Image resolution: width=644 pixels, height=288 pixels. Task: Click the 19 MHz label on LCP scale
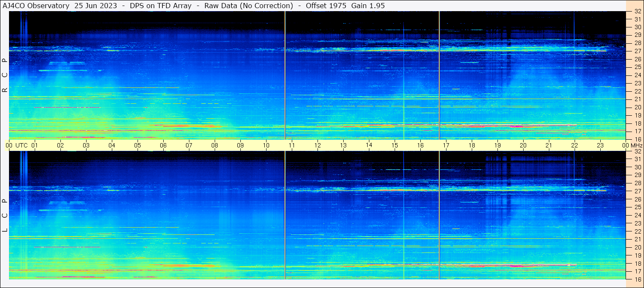(x=637, y=255)
